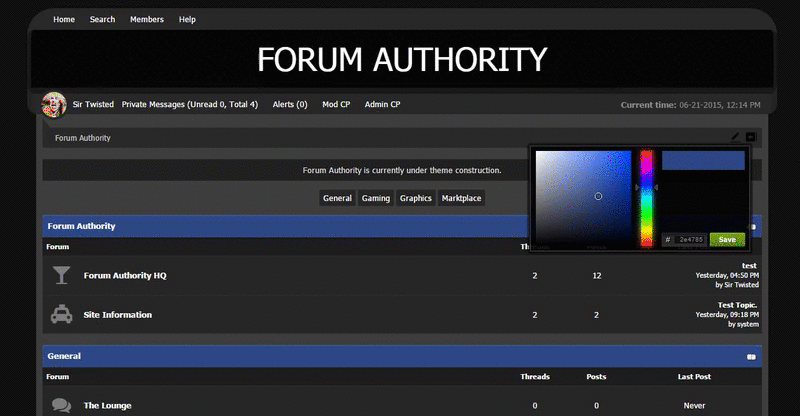View Alerts (0) notifications
800x416 pixels.
(290, 104)
